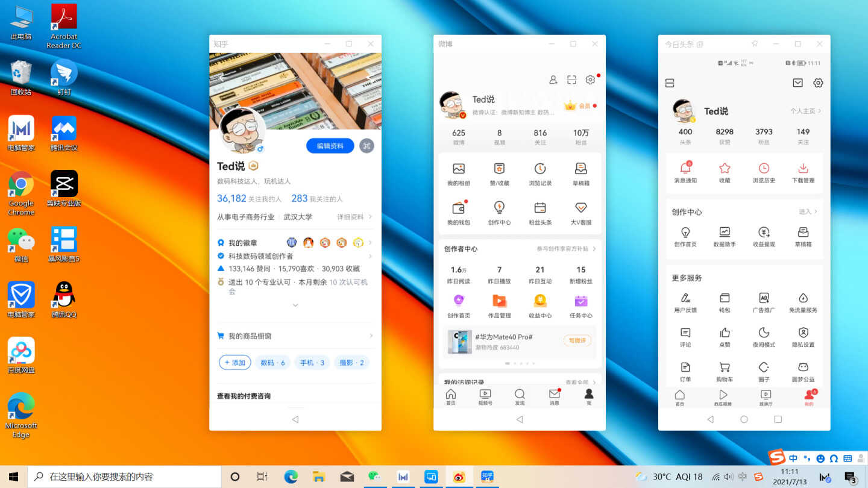Click 添加 tag button in Zhihu
The image size is (868, 488).
[x=234, y=363]
